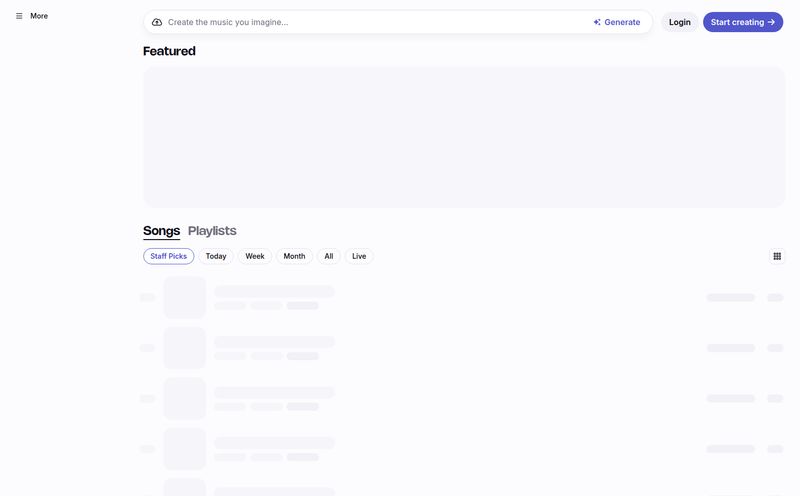Open the Login page
Viewport: 800px width, 496px height.
680,22
